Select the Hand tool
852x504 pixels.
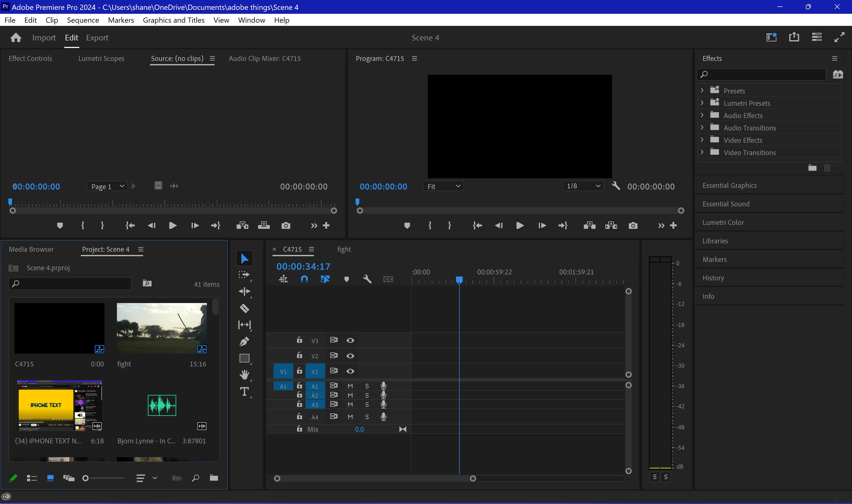[x=244, y=375]
